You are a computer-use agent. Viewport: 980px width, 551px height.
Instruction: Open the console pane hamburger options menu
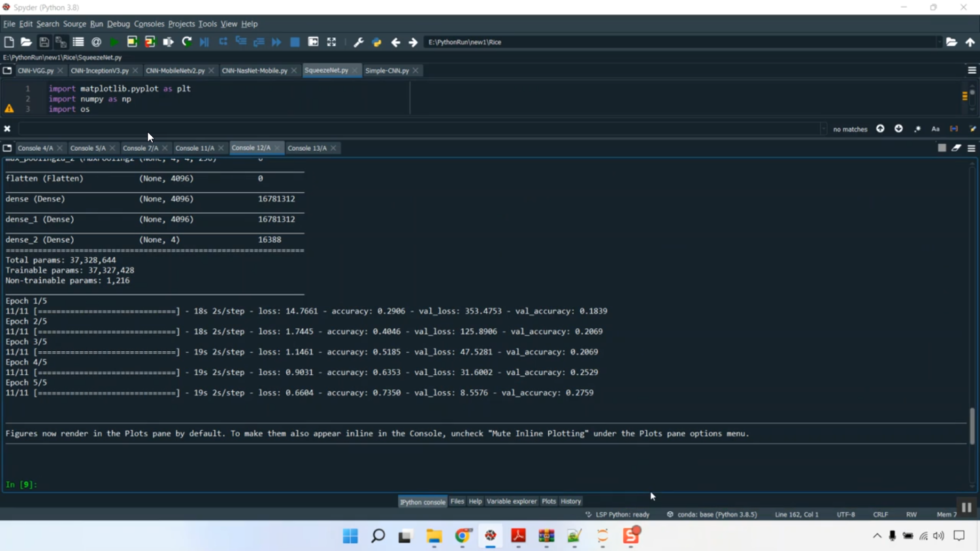[972, 148]
